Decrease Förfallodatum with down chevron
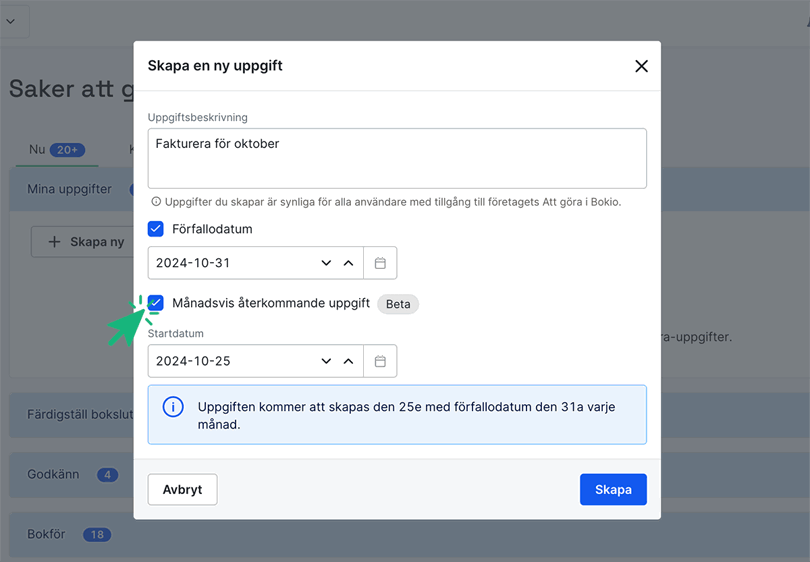 point(326,263)
